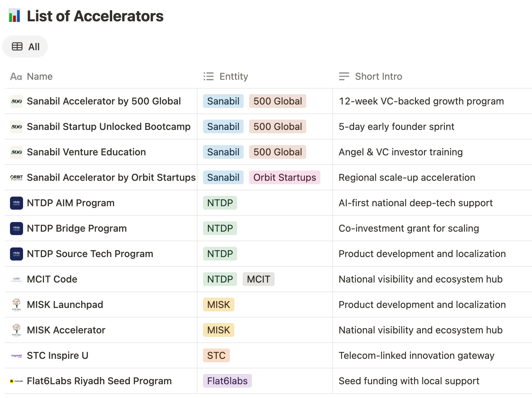
Task: Open NTDP Bridge Program row
Action: point(77,229)
